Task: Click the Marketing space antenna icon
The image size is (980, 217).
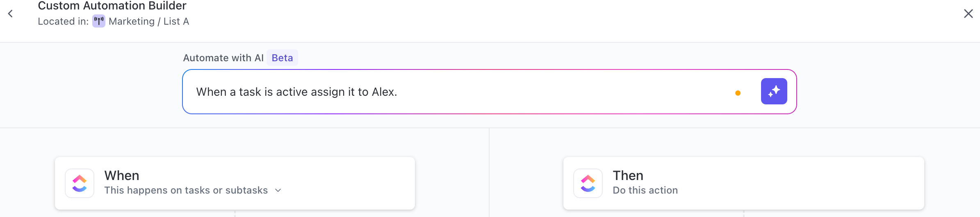Action: click(99, 21)
